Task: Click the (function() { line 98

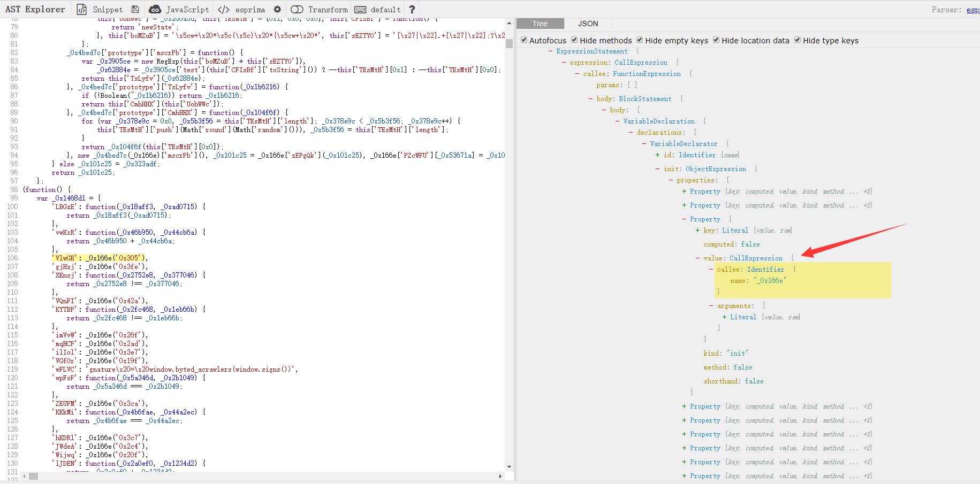Action: click(47, 189)
